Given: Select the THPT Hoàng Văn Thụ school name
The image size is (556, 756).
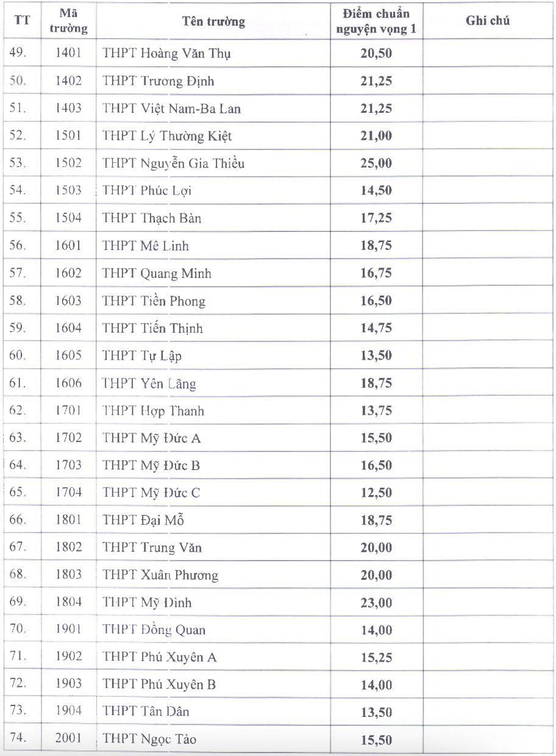Looking at the screenshot, I should 160,55.
